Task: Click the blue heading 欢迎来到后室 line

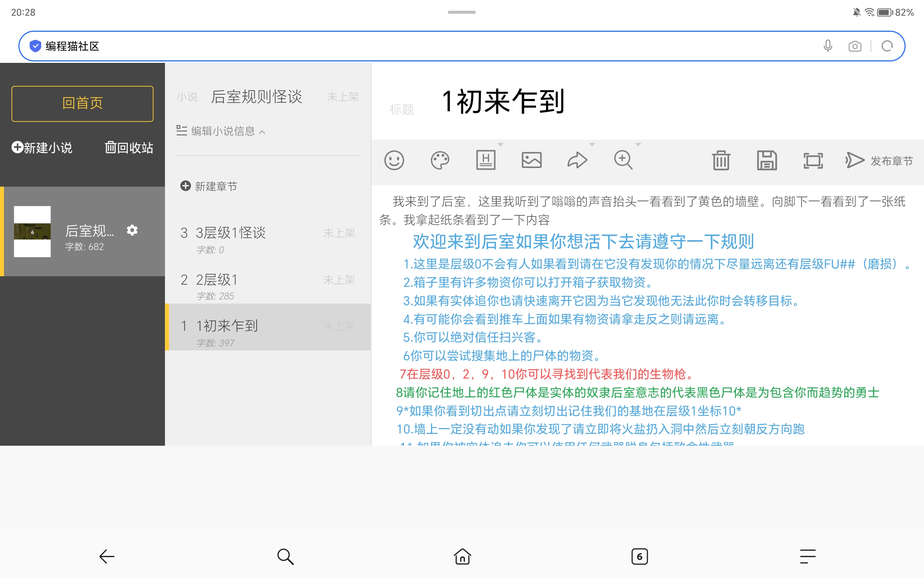Action: point(583,241)
